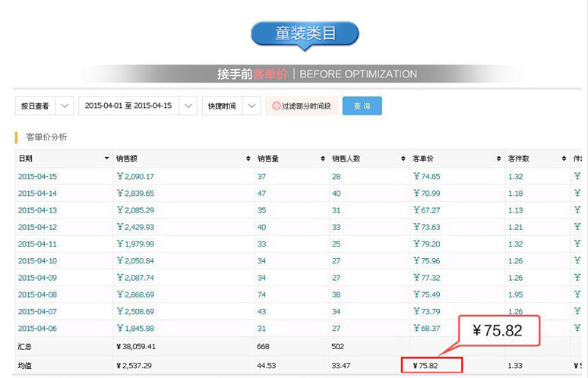
Task: Click the sort arrows in 销售量 column header
Action: (x=323, y=159)
